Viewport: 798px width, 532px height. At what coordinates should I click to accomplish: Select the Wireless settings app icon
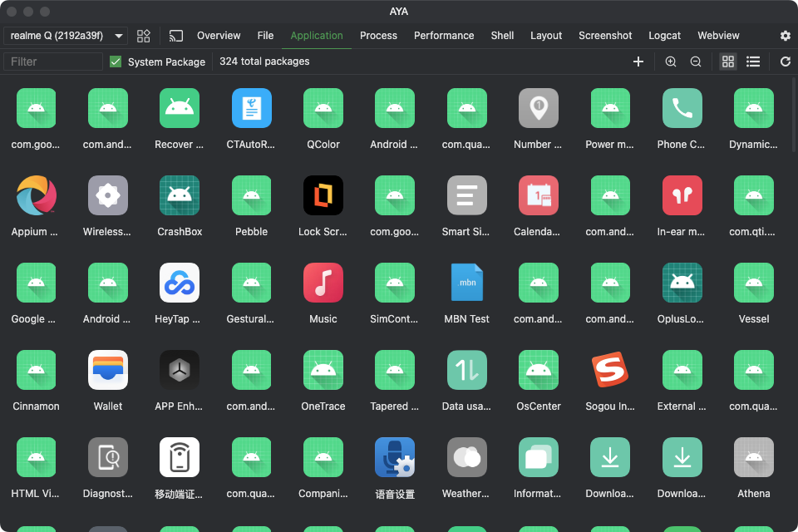[108, 195]
